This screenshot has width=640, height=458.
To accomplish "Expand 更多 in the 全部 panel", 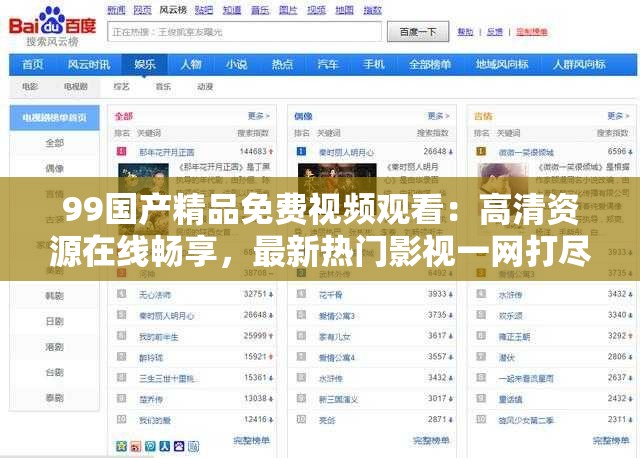I will 259,116.
